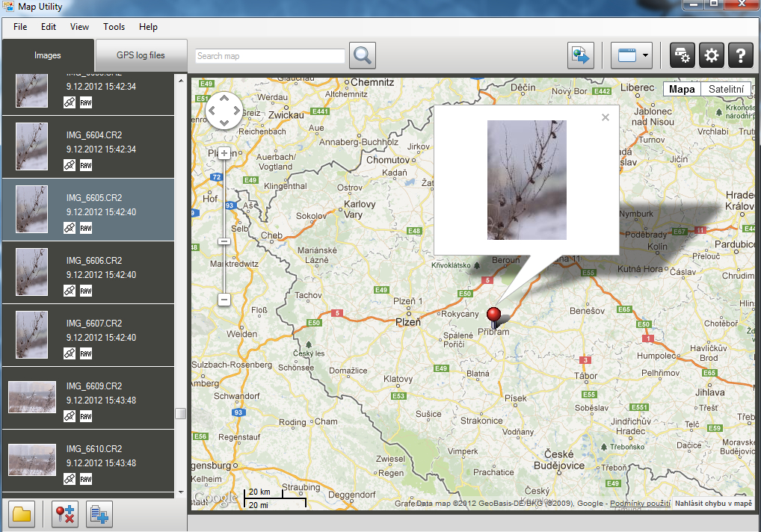
Task: Click the GPS satellite icon of IMG_6609.CR2
Action: (70, 416)
